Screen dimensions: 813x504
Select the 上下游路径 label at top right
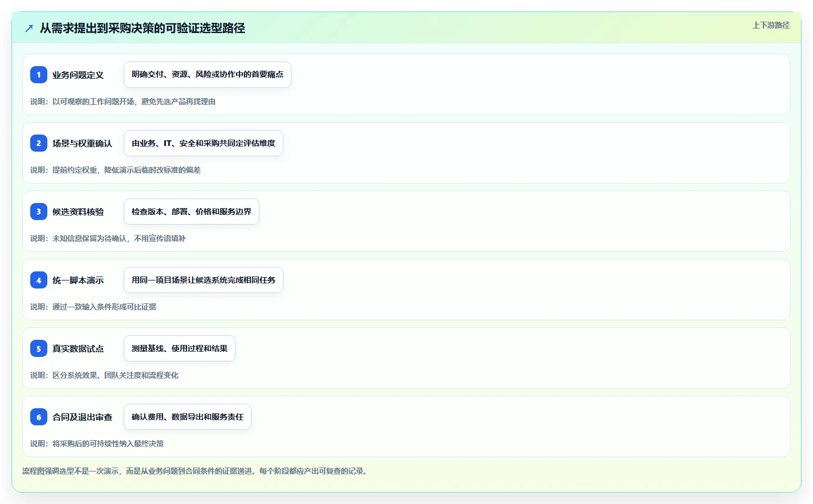[771, 25]
